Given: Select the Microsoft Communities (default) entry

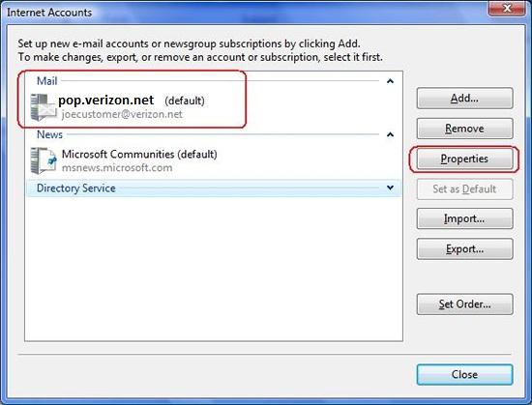Looking at the screenshot, I should click(139, 155).
